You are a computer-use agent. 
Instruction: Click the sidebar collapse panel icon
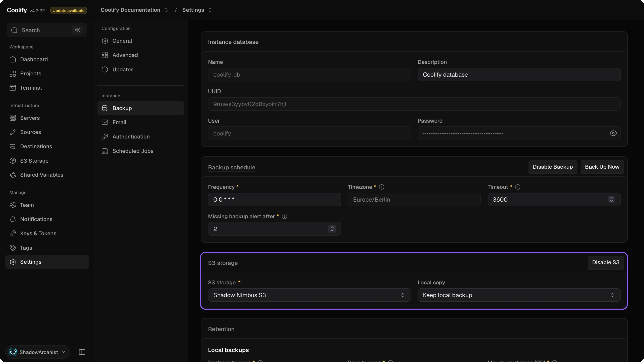82,352
